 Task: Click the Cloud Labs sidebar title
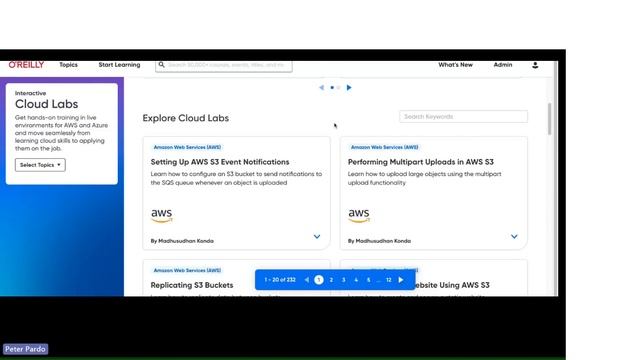click(47, 104)
